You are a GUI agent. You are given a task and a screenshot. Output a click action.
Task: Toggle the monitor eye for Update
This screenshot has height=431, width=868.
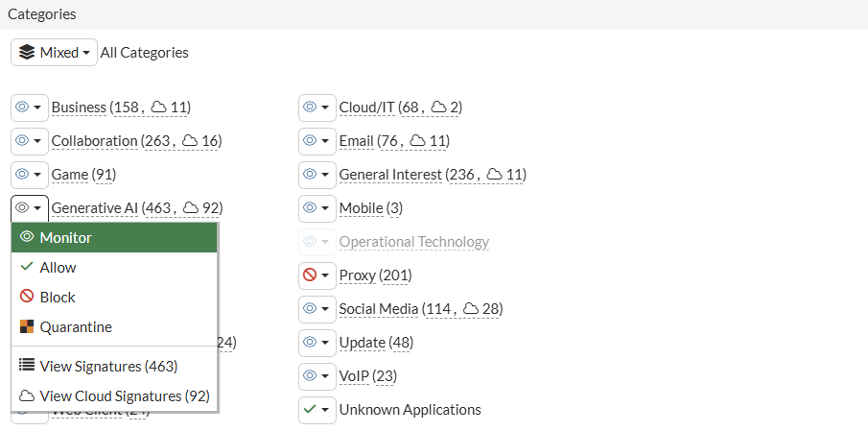310,343
